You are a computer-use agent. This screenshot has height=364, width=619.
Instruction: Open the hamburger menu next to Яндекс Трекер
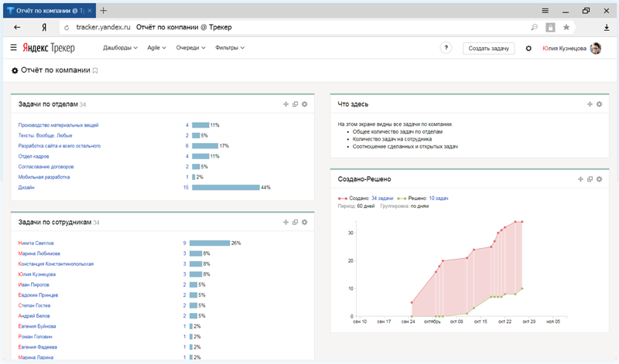tap(13, 48)
